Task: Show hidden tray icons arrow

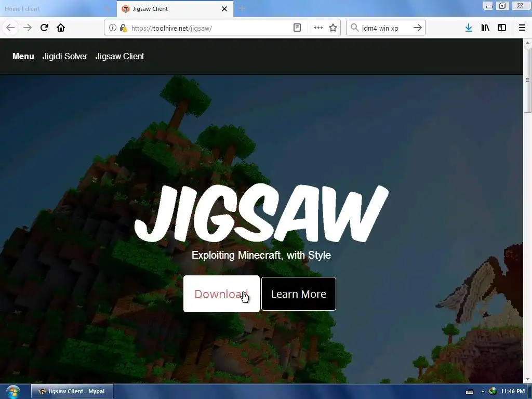Action: coord(483,392)
